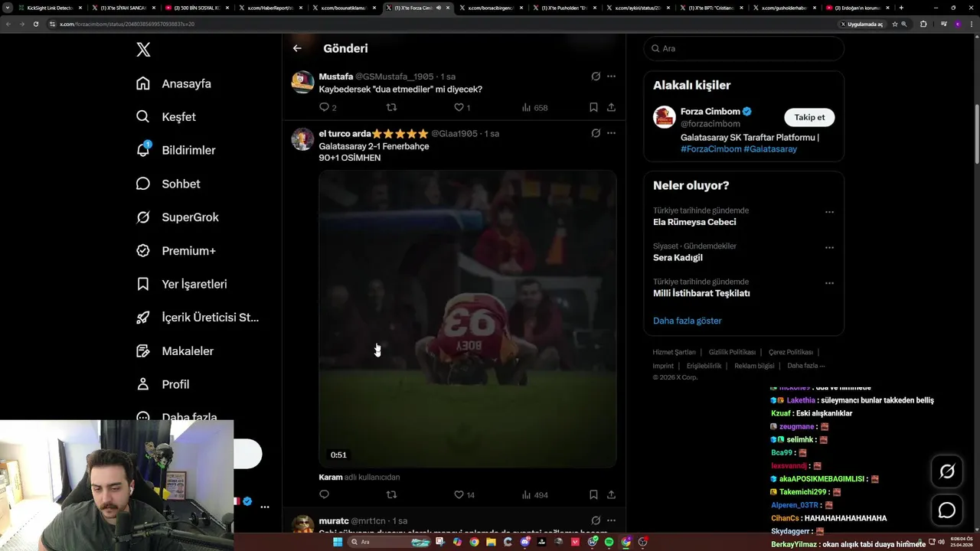
Task: Open #ForzaCimbom hashtag
Action: click(711, 149)
